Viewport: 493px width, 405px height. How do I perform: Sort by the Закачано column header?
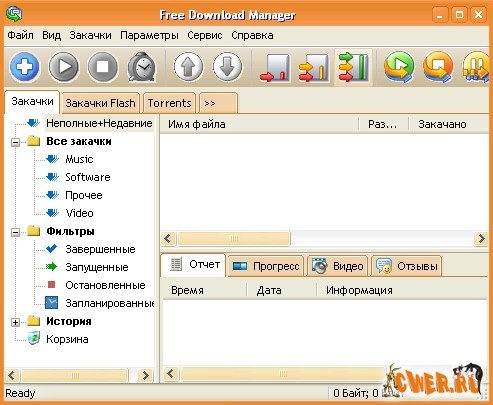pyautogui.click(x=449, y=124)
